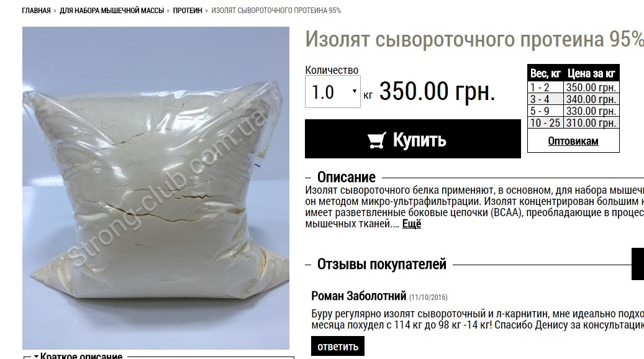Select the 10 - 25 kg price row
The image size is (644, 359).
click(573, 123)
